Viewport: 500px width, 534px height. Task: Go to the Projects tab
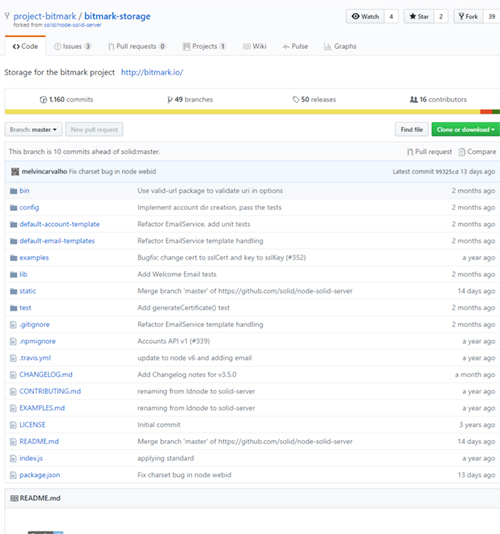pyautogui.click(x=204, y=46)
